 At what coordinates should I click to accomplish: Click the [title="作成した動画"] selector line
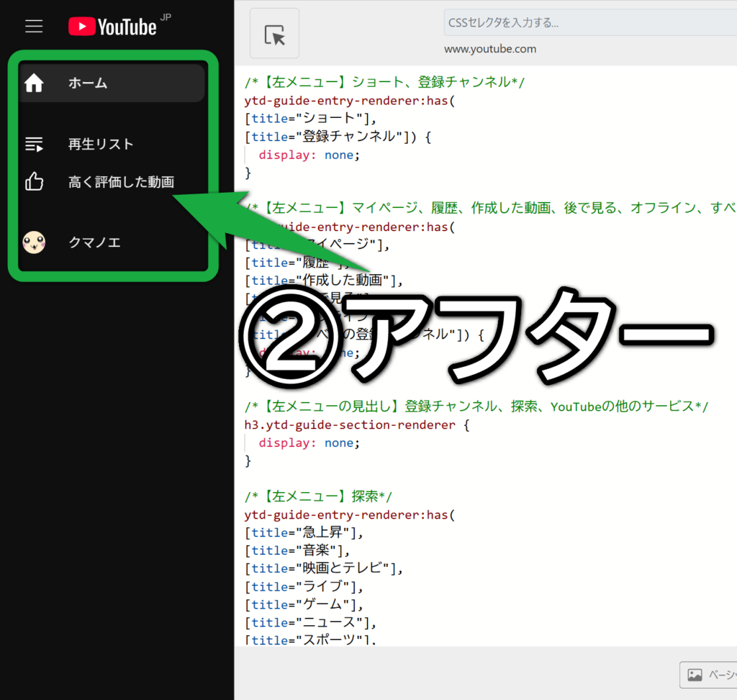click(x=324, y=281)
